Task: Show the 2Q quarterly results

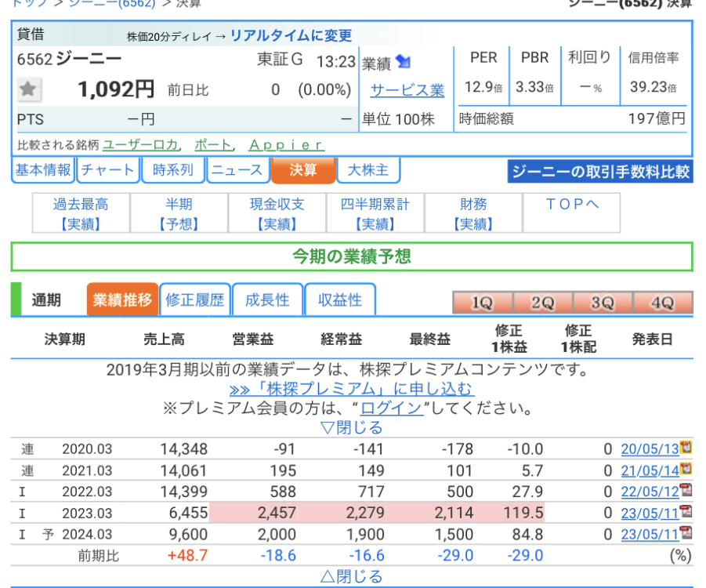Action: tap(542, 303)
